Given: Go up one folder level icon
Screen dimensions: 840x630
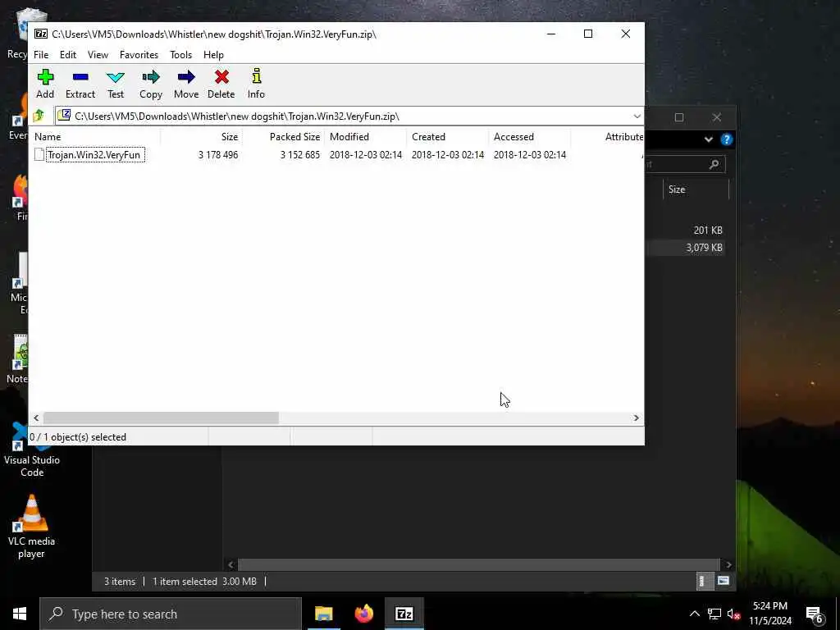Looking at the screenshot, I should pyautogui.click(x=39, y=116).
